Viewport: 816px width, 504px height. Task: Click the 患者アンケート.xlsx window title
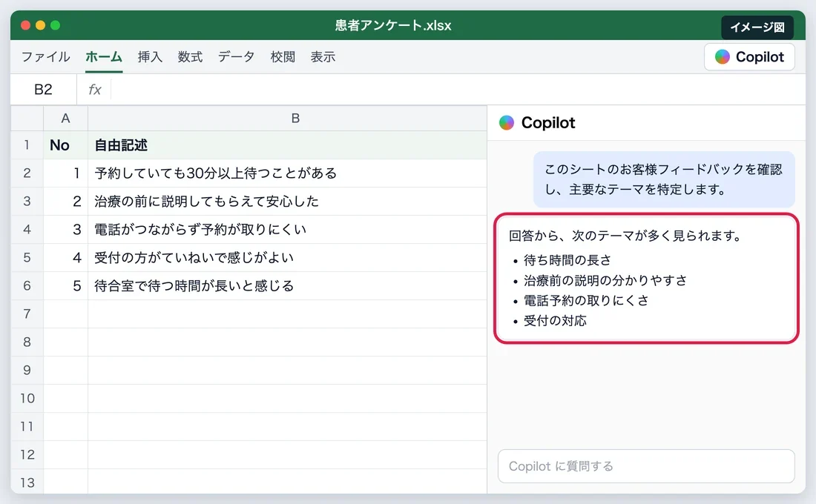(x=393, y=25)
